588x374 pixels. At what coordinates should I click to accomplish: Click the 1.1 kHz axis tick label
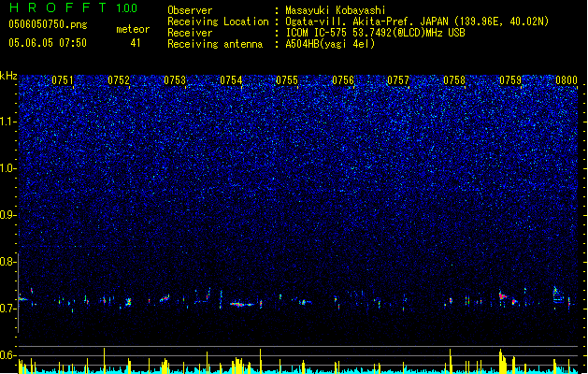pyautogui.click(x=7, y=122)
